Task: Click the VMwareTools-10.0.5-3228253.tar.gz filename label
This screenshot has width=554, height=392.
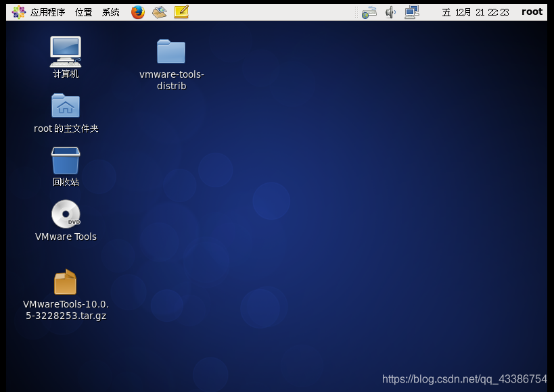Action: tap(66, 310)
